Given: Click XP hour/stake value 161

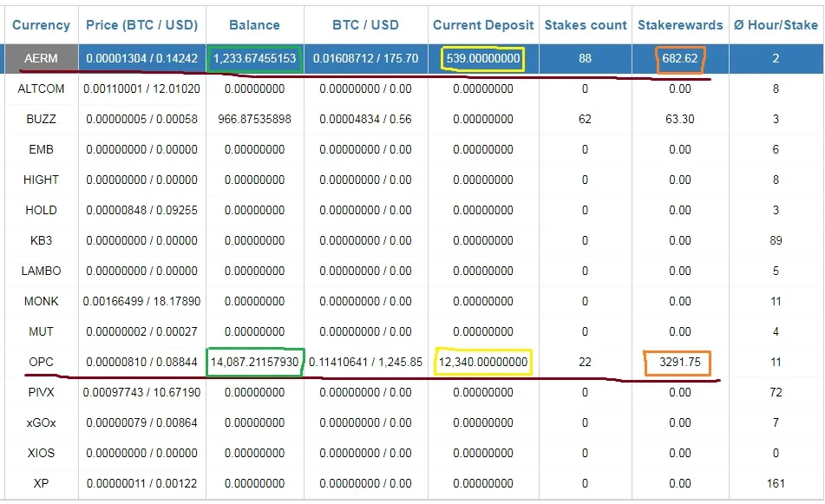Looking at the screenshot, I should click(776, 483).
